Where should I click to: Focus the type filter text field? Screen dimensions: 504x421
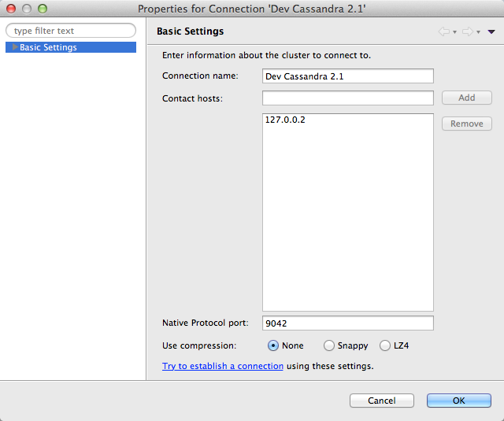[71, 31]
